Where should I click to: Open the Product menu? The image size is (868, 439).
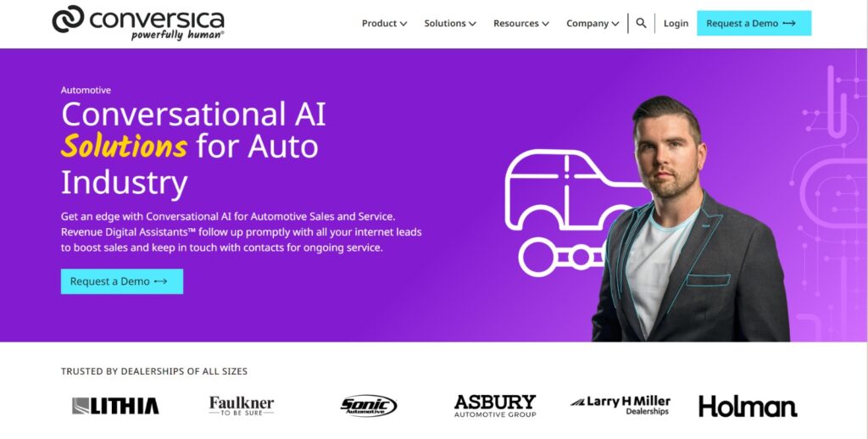click(x=384, y=23)
